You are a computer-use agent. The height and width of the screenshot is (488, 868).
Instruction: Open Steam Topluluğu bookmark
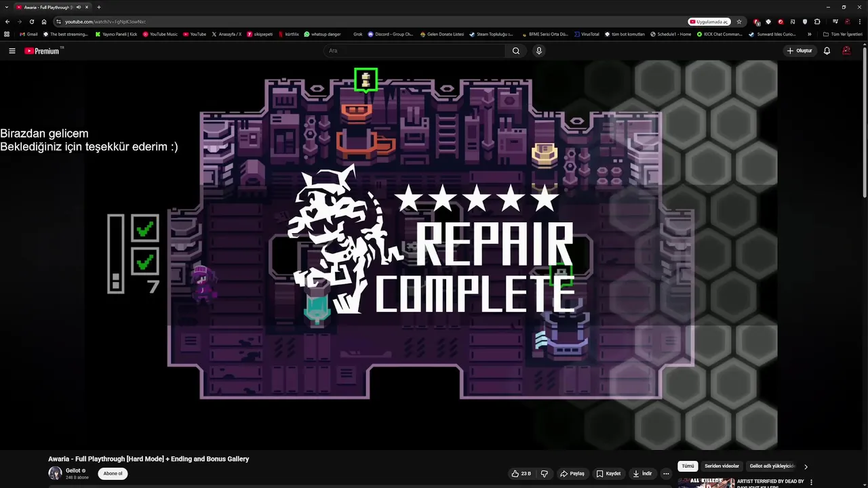(491, 34)
